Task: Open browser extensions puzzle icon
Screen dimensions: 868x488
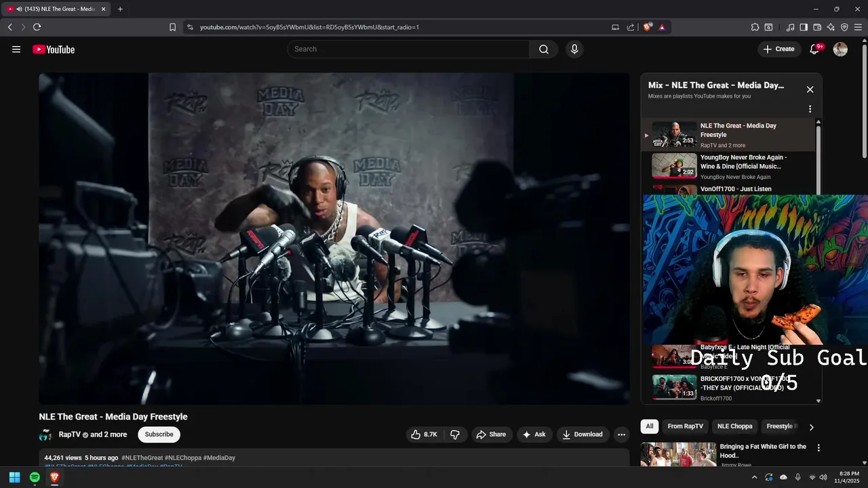Action: 755,27
